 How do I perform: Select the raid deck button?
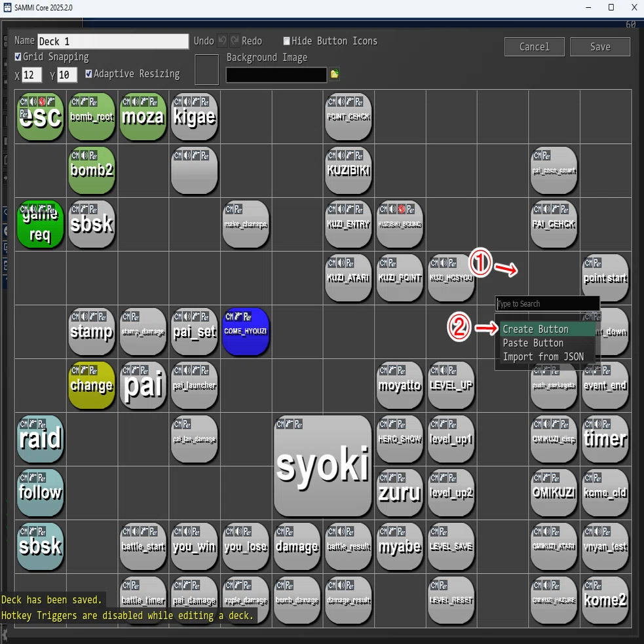tap(40, 439)
